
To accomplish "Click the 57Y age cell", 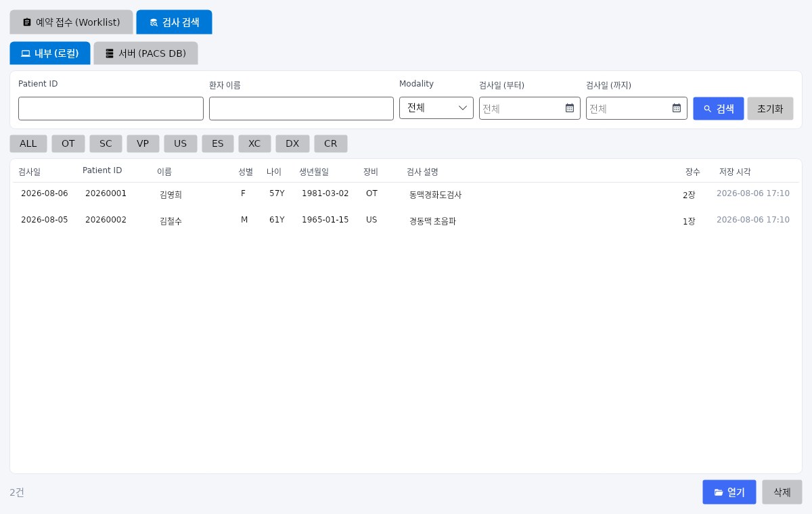I will click(277, 193).
